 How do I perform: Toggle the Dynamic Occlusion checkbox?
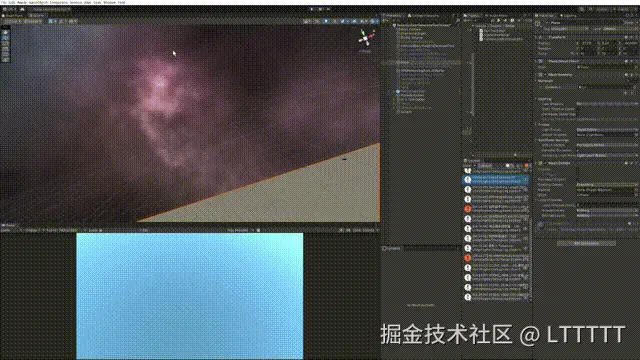click(x=579, y=150)
